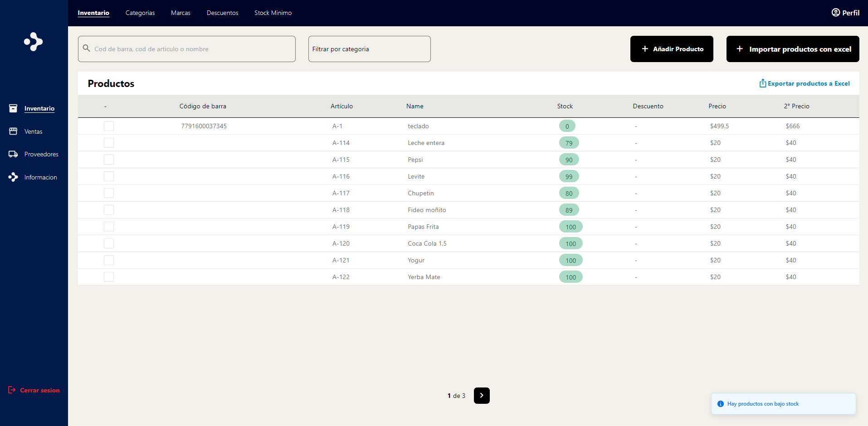Click the Cerrar sesion logout icon

[12, 390]
